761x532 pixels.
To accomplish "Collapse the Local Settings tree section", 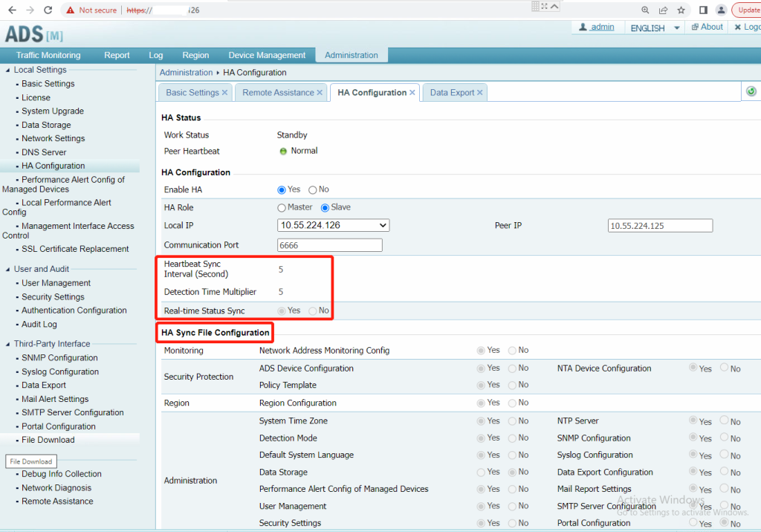I will click(x=7, y=71).
